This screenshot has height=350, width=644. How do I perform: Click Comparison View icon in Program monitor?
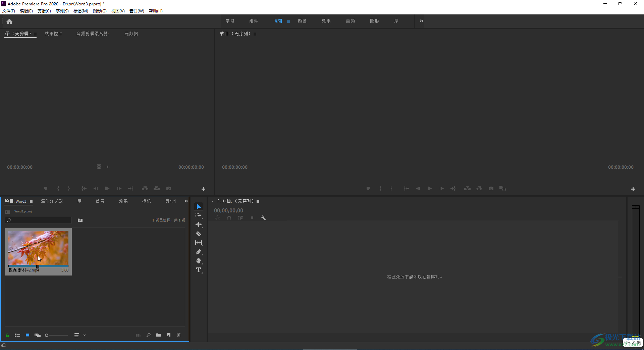[502, 189]
